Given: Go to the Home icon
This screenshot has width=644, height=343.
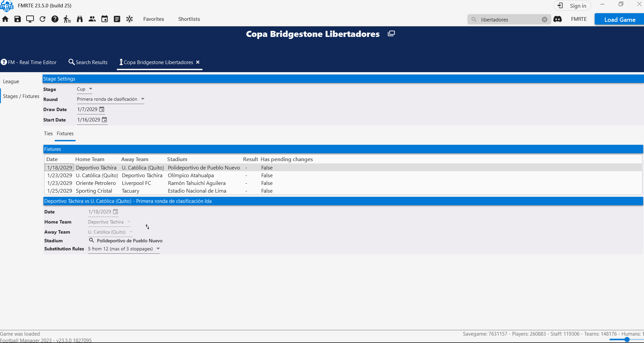Looking at the screenshot, I should point(5,19).
